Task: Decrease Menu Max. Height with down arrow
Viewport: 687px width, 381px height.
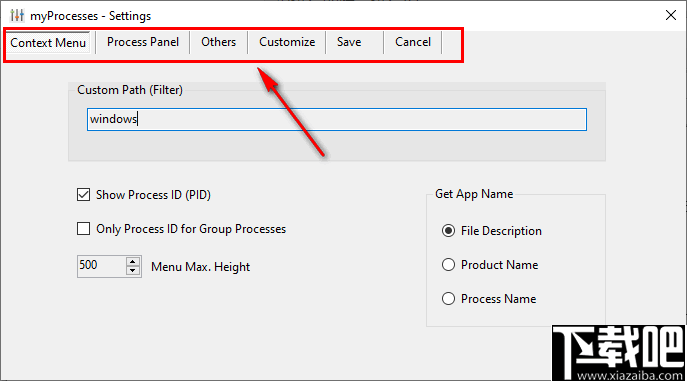Action: (133, 271)
